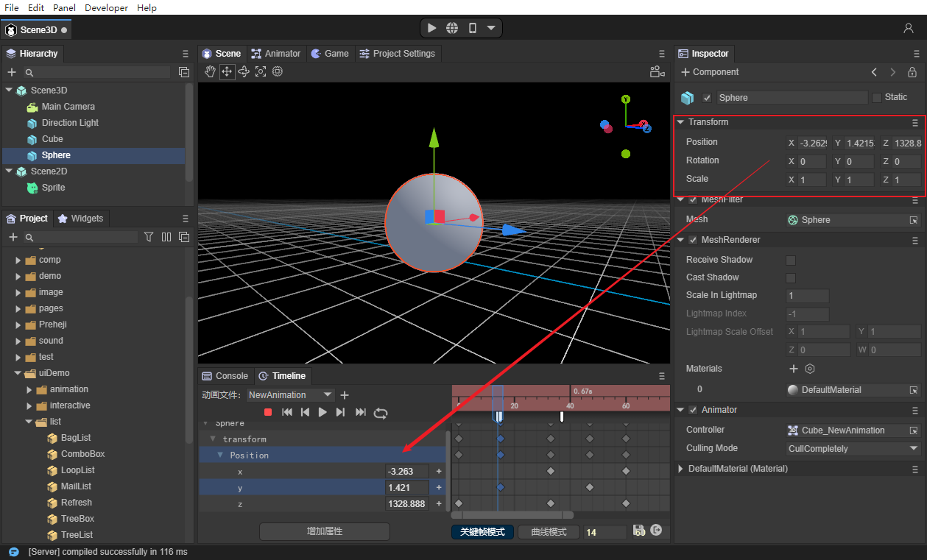927x560 pixels.
Task: Run the project in browser via globe icon
Action: click(x=452, y=28)
